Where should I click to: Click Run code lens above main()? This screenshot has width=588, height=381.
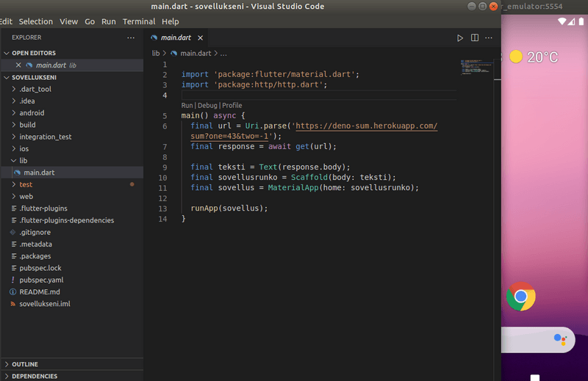click(x=187, y=106)
